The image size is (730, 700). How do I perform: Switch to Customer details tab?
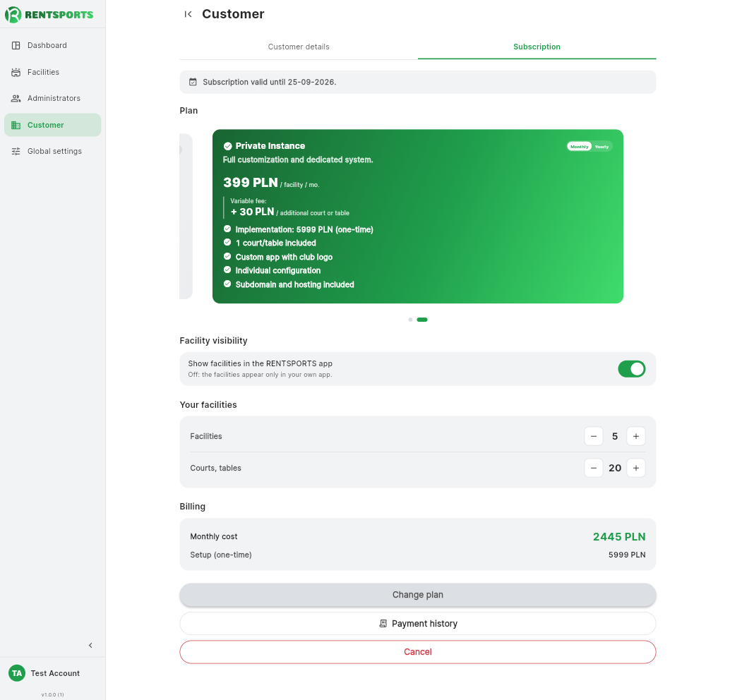click(x=299, y=47)
